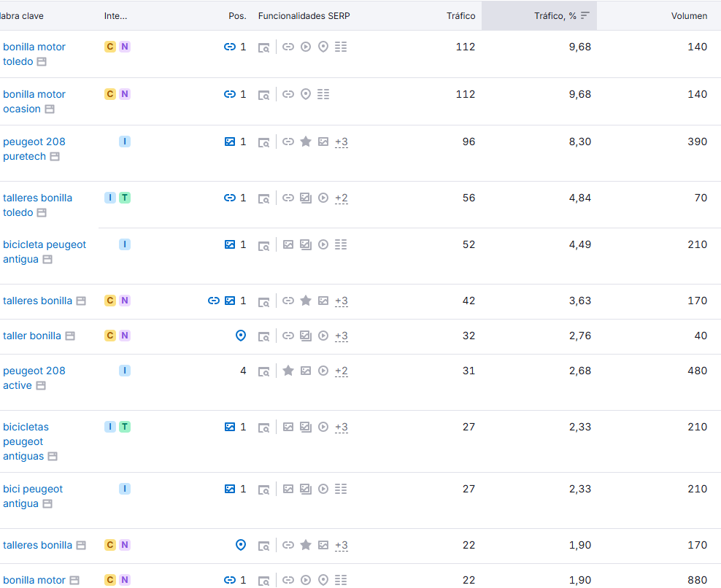This screenshot has height=588, width=721.
Task: Click the Funcionalidades SERP column header
Action: pyautogui.click(x=304, y=16)
